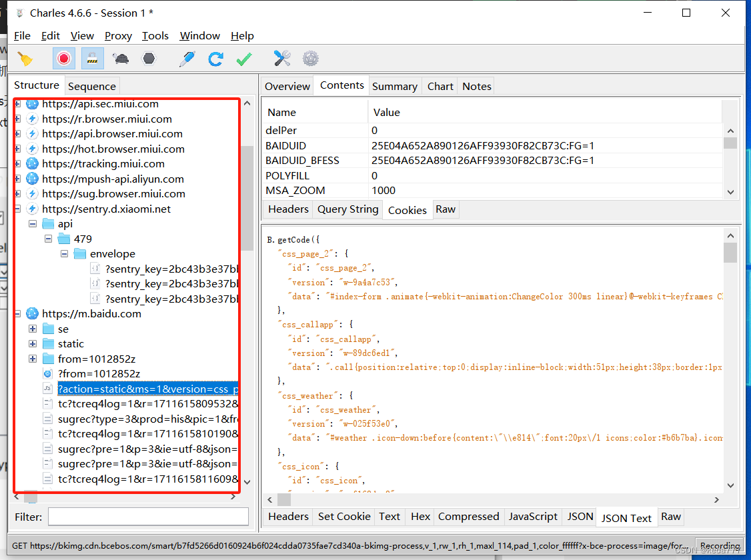Switch to the Hex view button
This screenshot has width=751, height=560.
point(420,516)
